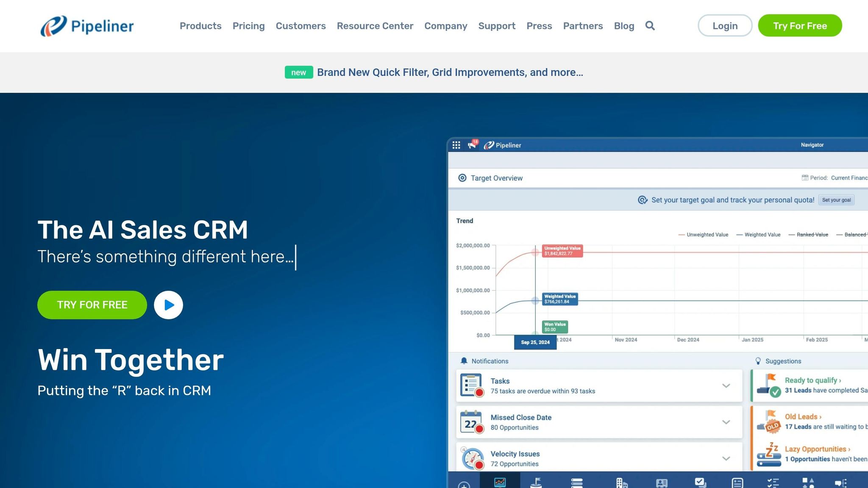Open the Pricing page
Screen dimensions: 868x488
249,26
